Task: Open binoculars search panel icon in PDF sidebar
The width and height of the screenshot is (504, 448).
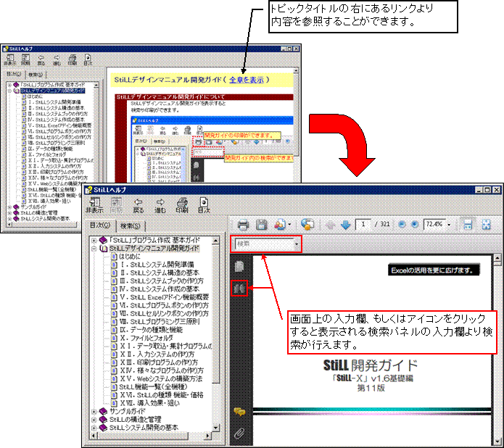Action: [x=239, y=289]
